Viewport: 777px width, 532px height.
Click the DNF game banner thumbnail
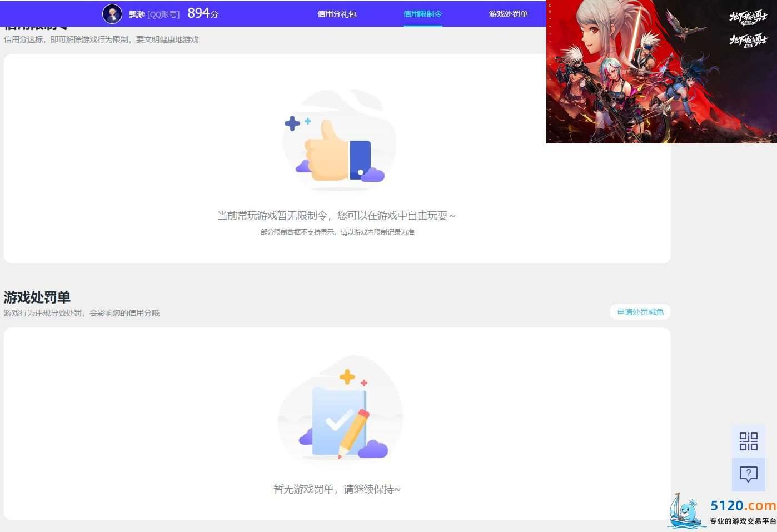[661, 72]
